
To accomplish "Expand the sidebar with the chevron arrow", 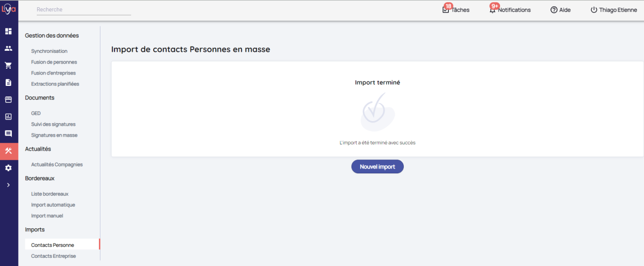I will point(8,185).
